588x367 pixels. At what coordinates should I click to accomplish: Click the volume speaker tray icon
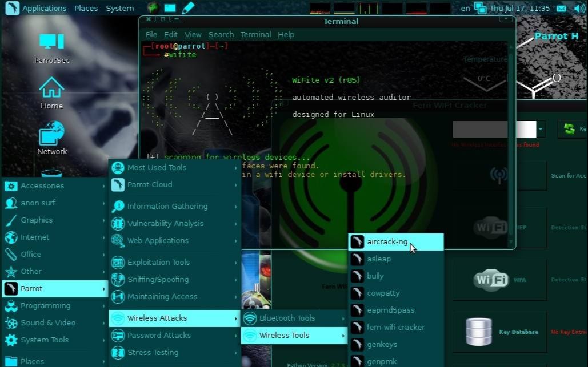click(x=579, y=8)
